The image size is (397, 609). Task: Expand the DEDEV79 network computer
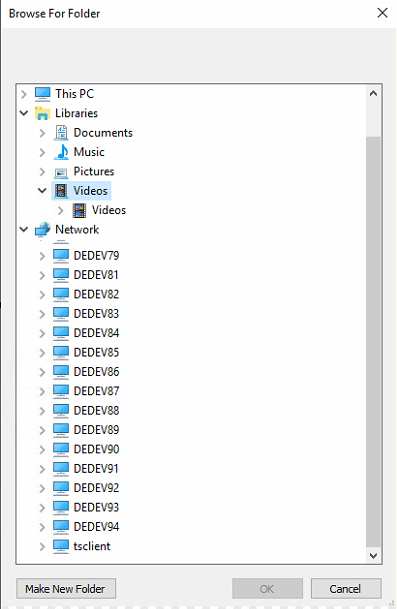(42, 256)
